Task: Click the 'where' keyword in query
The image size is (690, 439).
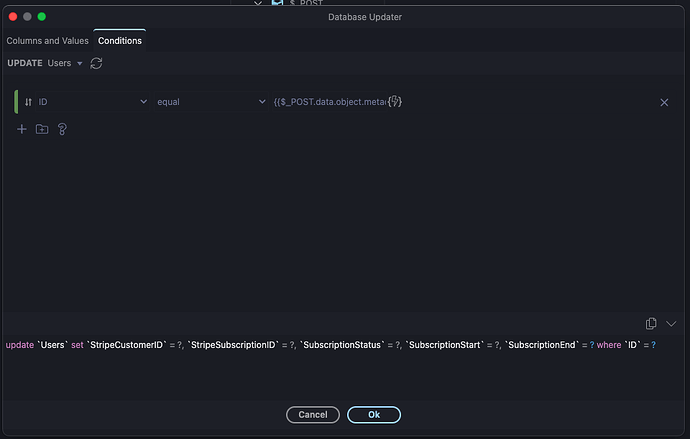Action: pyautogui.click(x=609, y=345)
